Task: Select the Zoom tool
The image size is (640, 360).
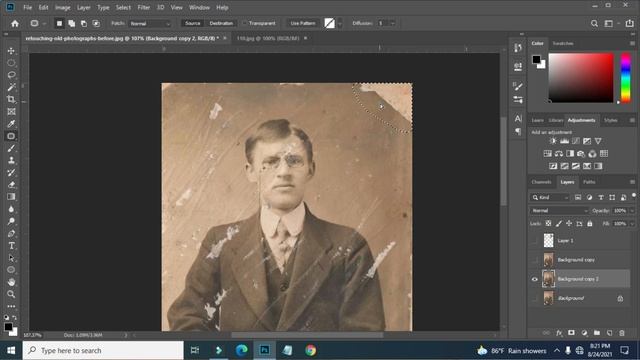Action: tap(11, 294)
